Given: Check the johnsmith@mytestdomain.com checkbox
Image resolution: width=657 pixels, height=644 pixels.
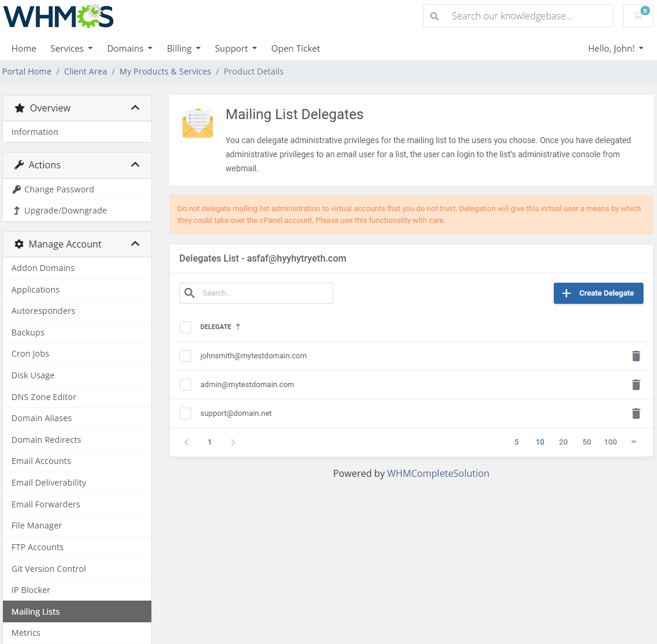Looking at the screenshot, I should 185,356.
